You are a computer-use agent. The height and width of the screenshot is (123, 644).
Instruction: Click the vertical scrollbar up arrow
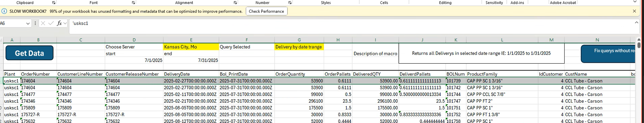(639, 40)
